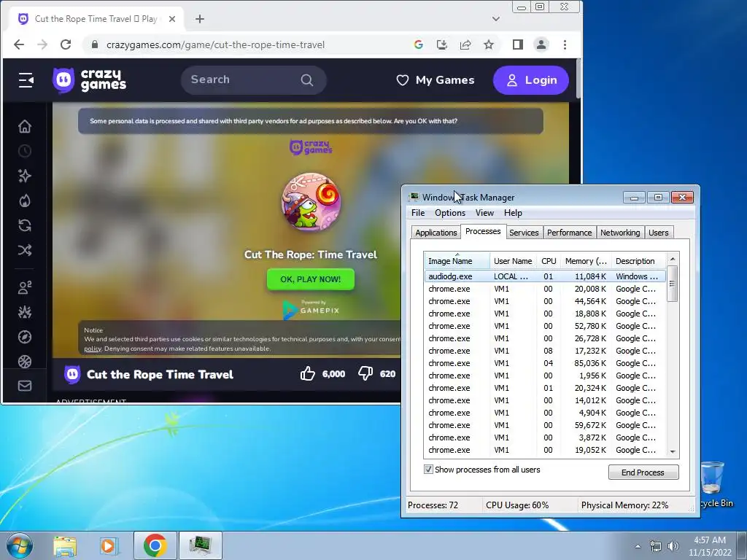Screen dimensions: 747x560
Task: Open the View menu in Task Manager
Action: click(x=484, y=213)
